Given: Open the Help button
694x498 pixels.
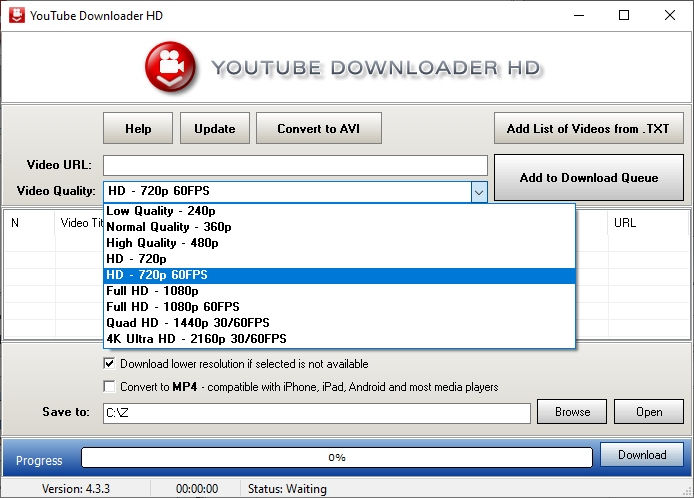Looking at the screenshot, I should (138, 128).
